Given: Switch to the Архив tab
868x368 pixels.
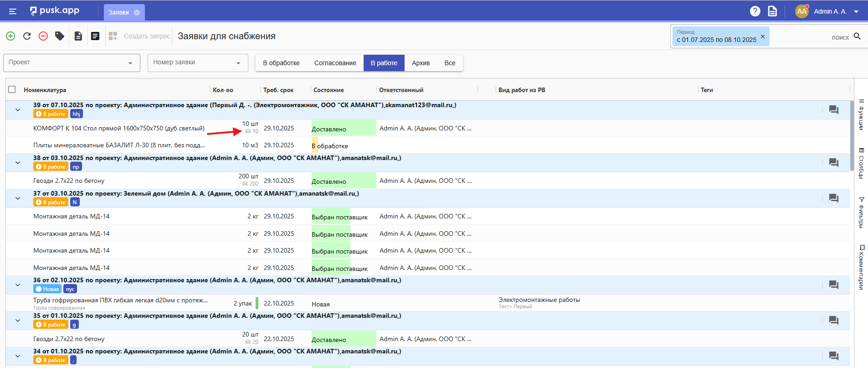Looking at the screenshot, I should pyautogui.click(x=421, y=63).
